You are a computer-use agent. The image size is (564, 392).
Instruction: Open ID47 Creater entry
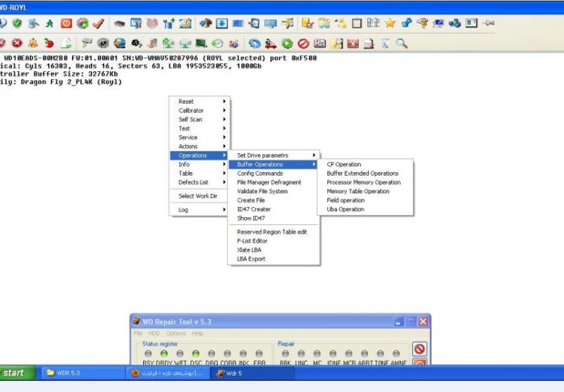coord(274,209)
